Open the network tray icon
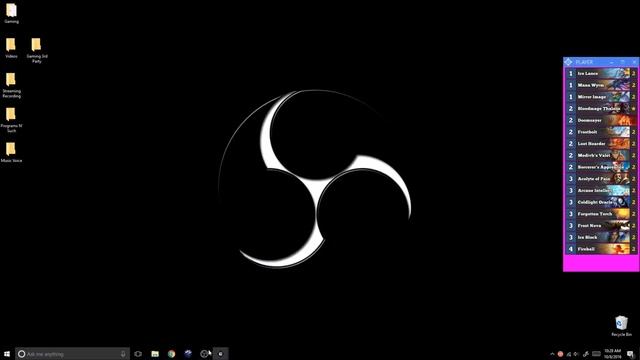The width and height of the screenshot is (640, 360). (x=569, y=354)
